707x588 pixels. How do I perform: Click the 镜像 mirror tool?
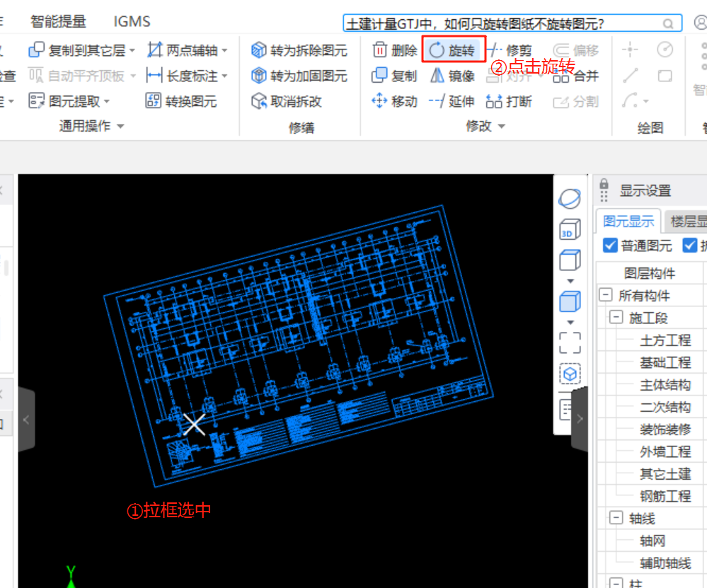click(x=452, y=76)
